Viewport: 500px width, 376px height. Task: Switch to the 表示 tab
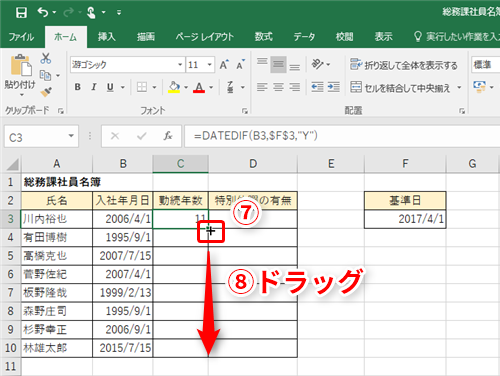pyautogui.click(x=383, y=37)
